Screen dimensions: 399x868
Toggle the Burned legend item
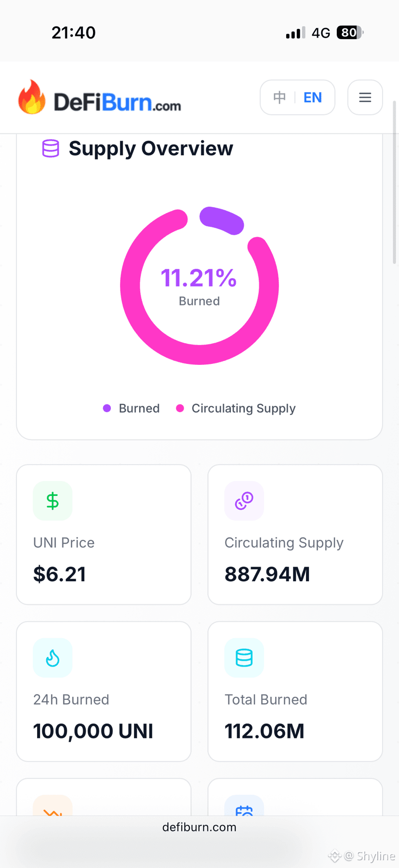(x=132, y=408)
